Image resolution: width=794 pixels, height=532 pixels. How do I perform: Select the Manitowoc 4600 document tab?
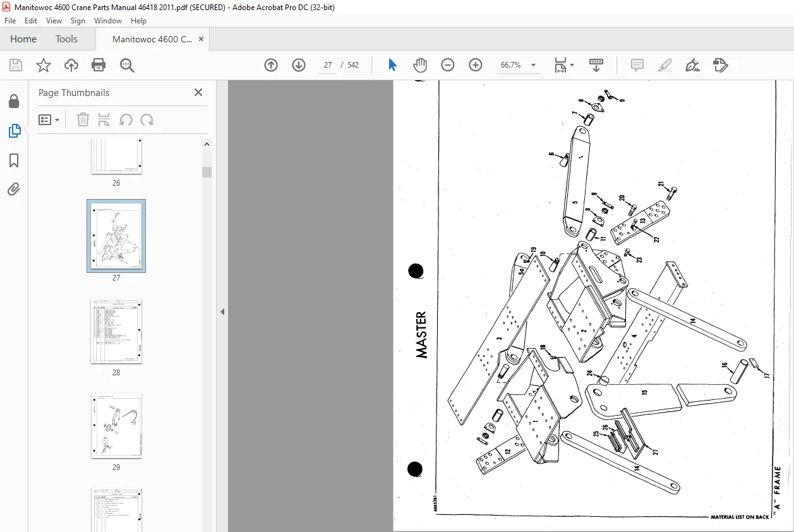click(x=152, y=39)
